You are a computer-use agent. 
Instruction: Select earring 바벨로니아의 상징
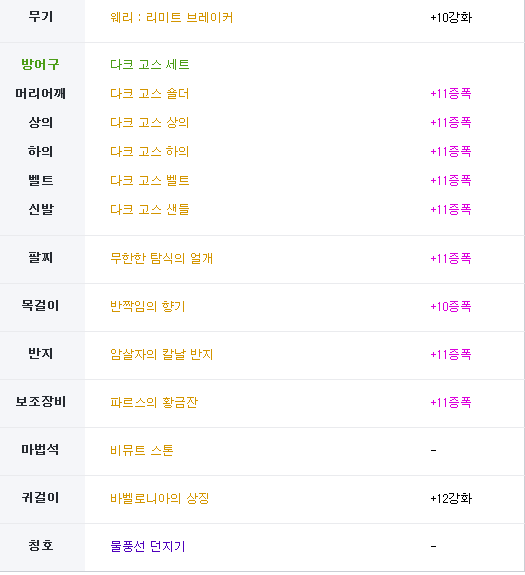159,498
